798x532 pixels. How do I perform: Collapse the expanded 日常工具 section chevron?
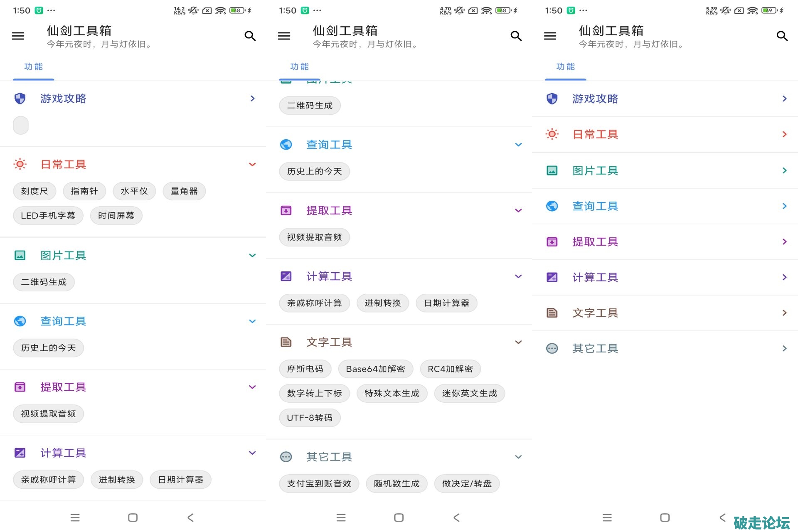[252, 164]
